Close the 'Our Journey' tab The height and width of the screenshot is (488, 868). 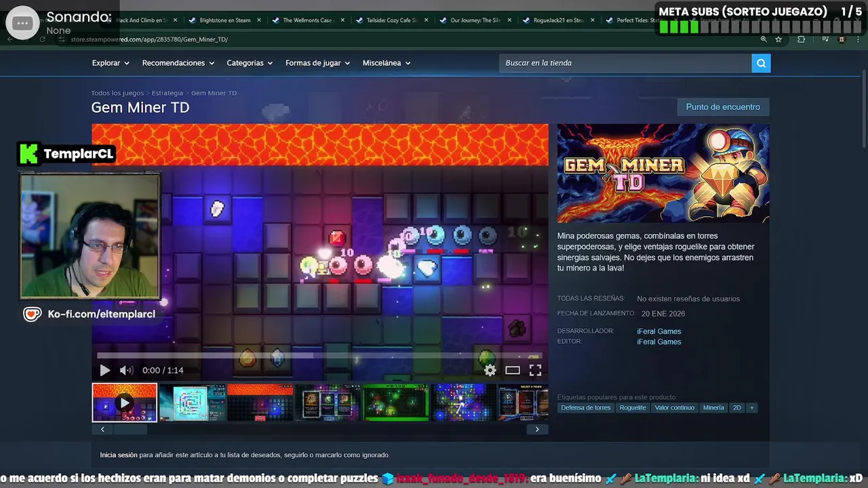point(510,20)
